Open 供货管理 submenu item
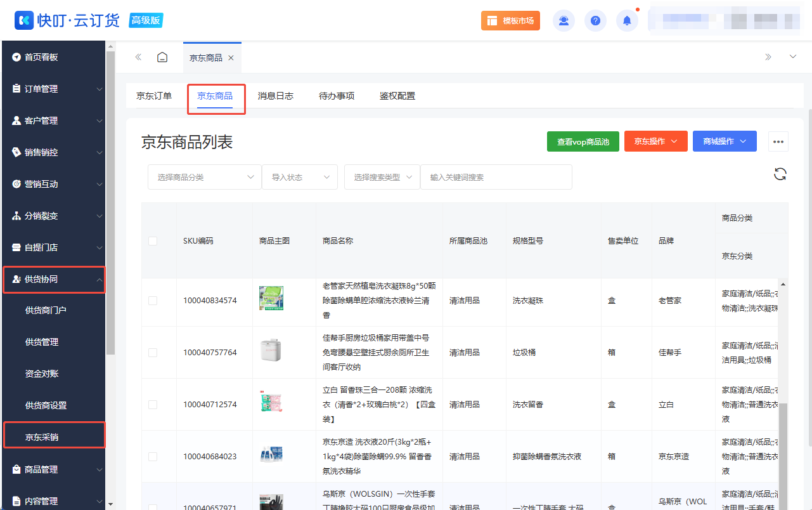The width and height of the screenshot is (812, 510). click(x=53, y=342)
